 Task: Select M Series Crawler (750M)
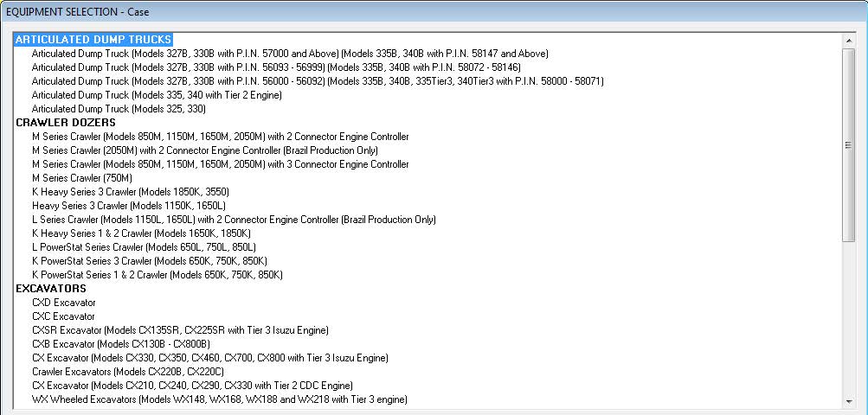pos(82,178)
